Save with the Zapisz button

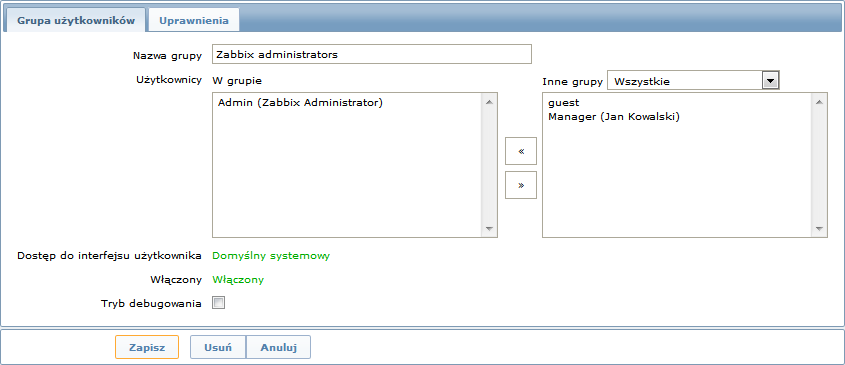coord(147,347)
